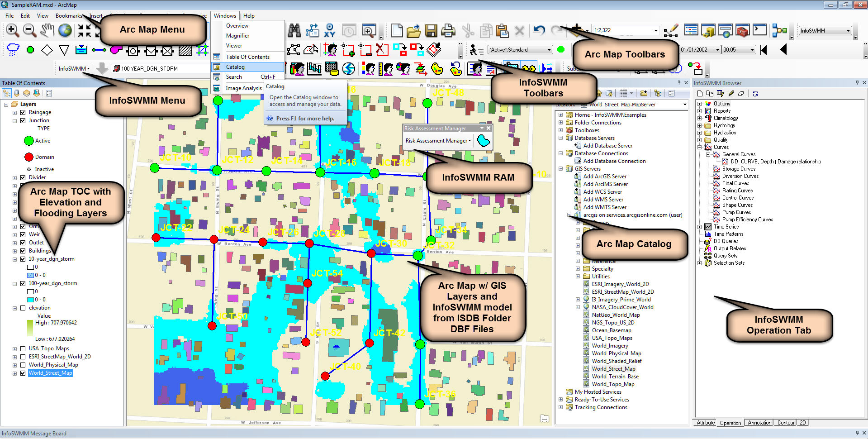
Task: Open the Find binoculars tool
Action: (x=294, y=30)
